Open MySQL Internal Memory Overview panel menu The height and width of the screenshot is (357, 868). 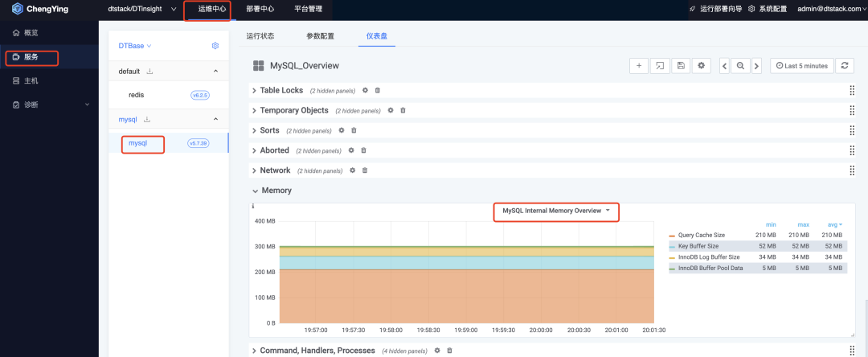pyautogui.click(x=556, y=211)
